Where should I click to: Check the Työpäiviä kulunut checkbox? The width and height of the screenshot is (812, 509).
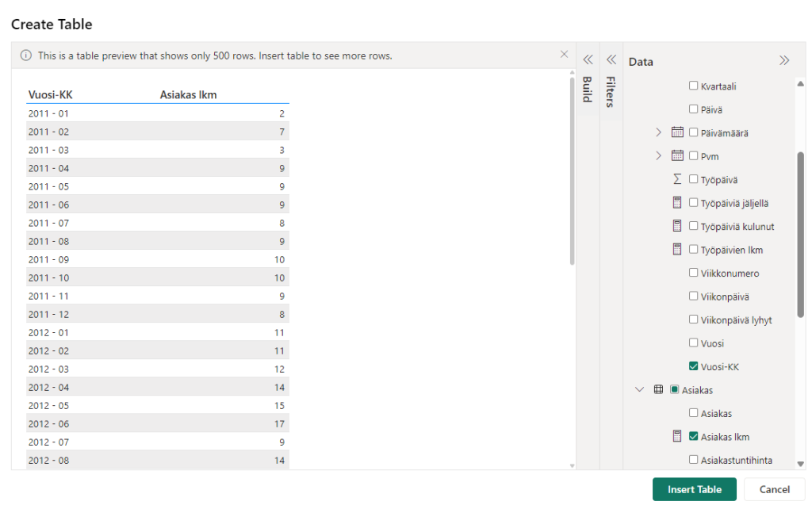click(693, 226)
